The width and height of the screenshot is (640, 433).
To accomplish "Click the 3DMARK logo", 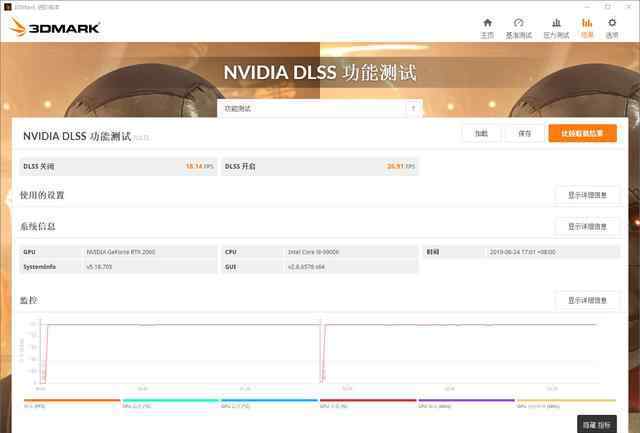I will pyautogui.click(x=55, y=27).
